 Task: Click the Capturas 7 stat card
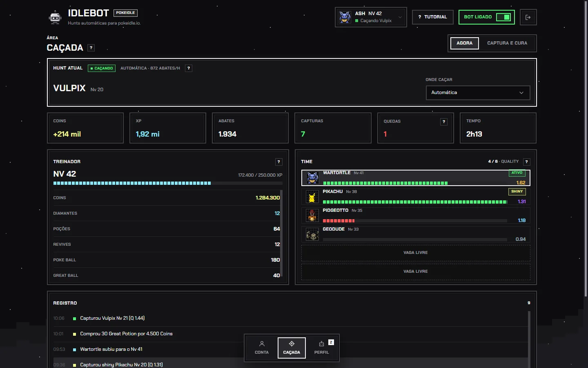pyautogui.click(x=333, y=128)
